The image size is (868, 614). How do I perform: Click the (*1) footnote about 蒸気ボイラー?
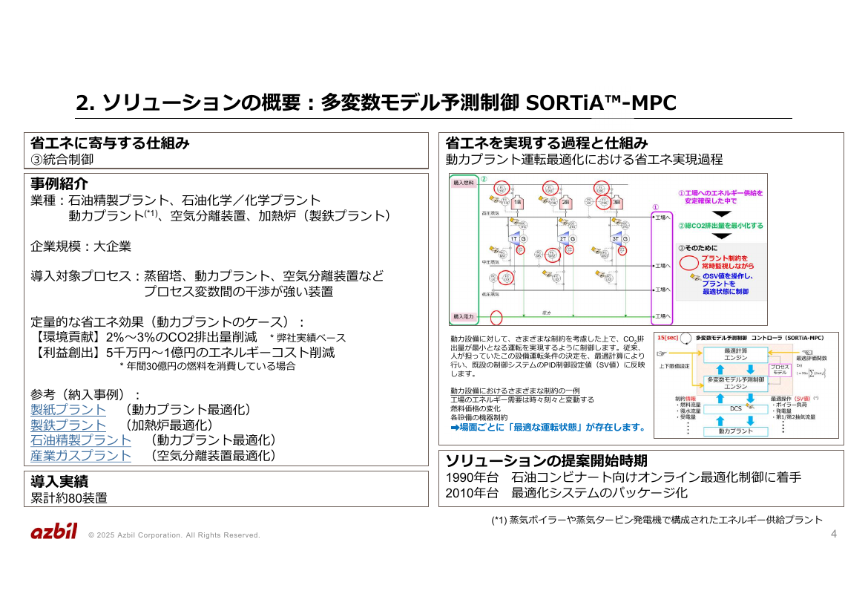pos(657,520)
